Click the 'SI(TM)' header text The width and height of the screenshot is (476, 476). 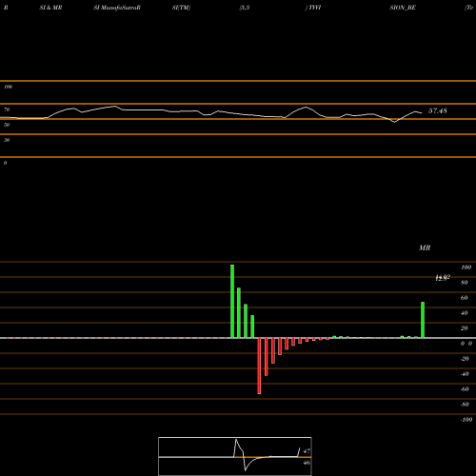[x=181, y=8]
